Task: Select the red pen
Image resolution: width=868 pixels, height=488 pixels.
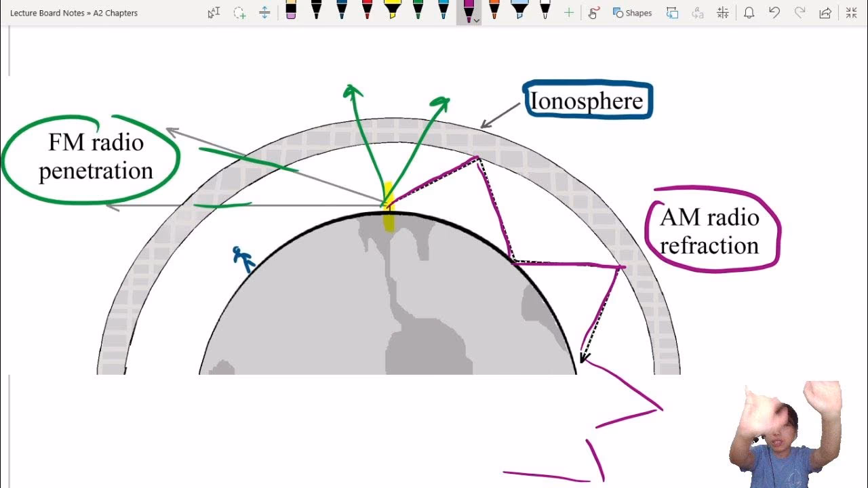Action: point(366,12)
